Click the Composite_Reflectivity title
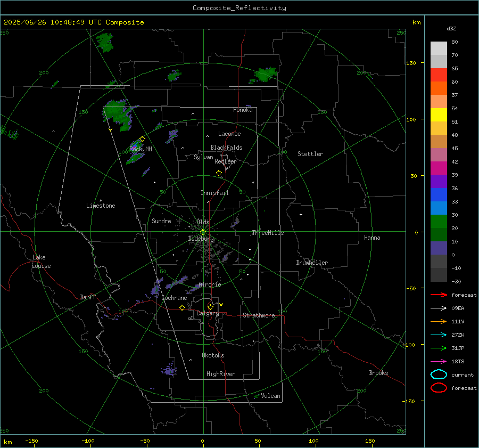 tap(239, 8)
